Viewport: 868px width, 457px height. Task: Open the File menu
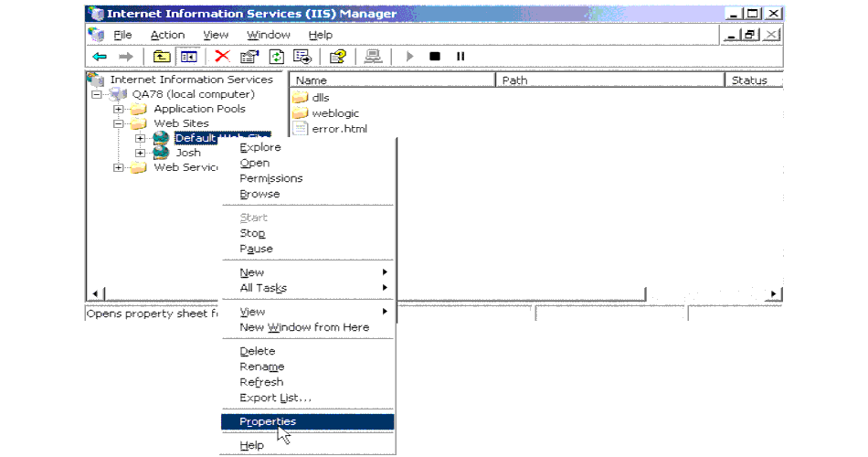tap(123, 35)
